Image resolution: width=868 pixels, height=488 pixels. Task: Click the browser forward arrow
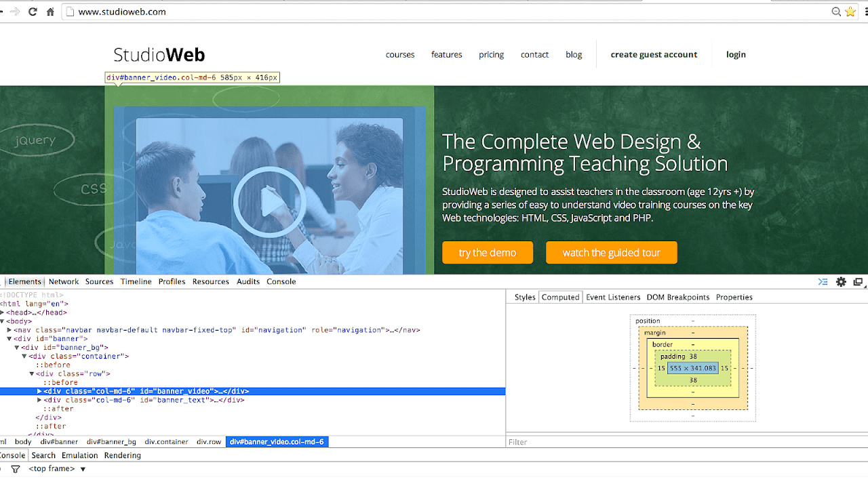[x=14, y=12]
